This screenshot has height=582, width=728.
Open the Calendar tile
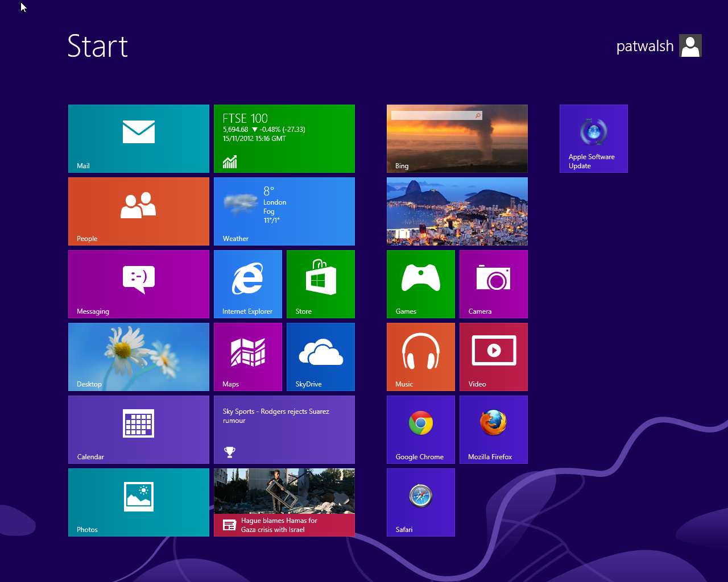pyautogui.click(x=139, y=430)
